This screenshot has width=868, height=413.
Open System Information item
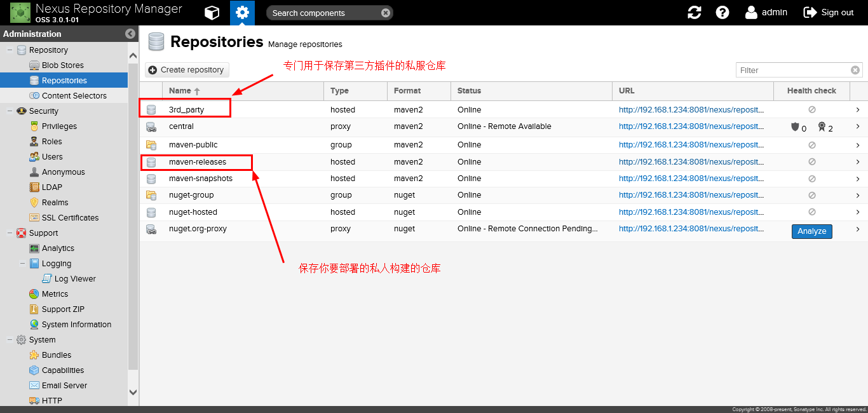[x=76, y=325]
